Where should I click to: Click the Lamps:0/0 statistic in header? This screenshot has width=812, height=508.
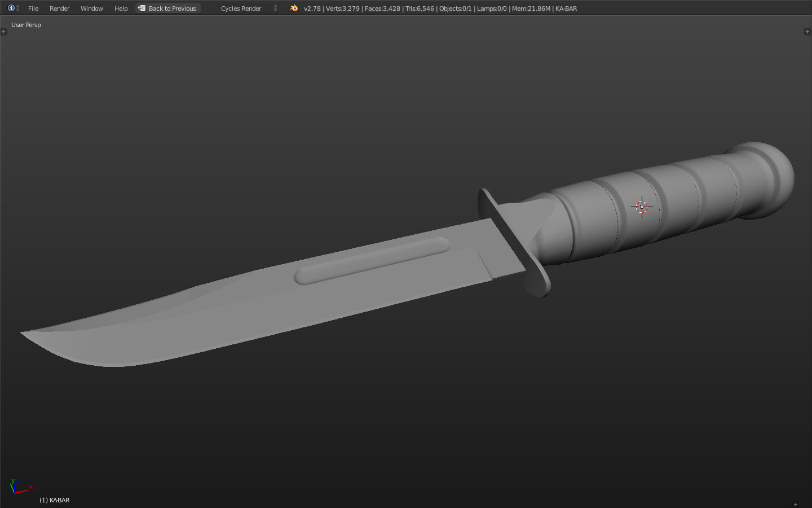click(x=492, y=8)
